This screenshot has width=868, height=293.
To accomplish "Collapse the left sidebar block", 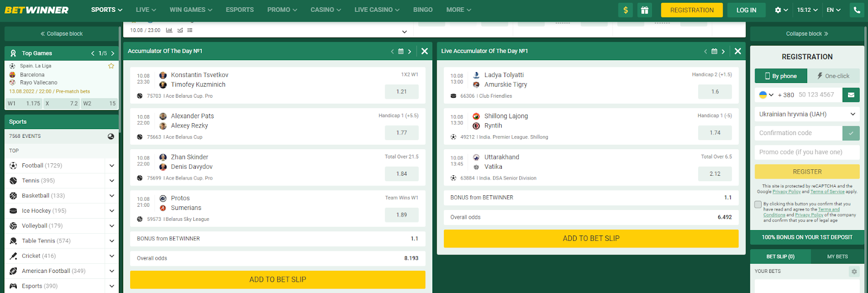I will [x=61, y=34].
